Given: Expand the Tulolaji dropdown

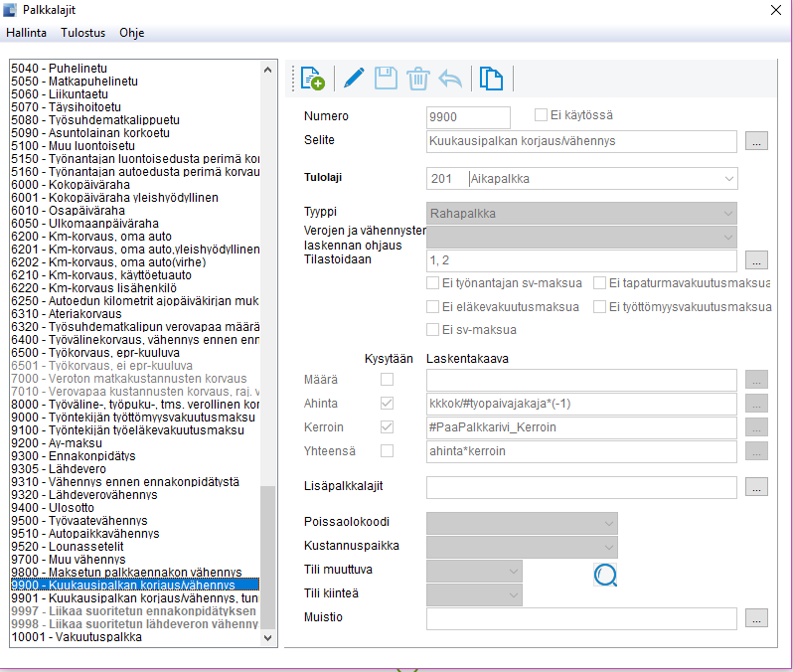Looking at the screenshot, I should [x=728, y=179].
